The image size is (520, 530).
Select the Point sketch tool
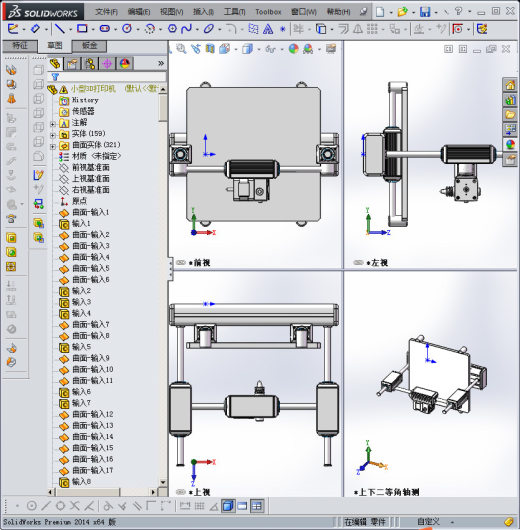[283, 29]
